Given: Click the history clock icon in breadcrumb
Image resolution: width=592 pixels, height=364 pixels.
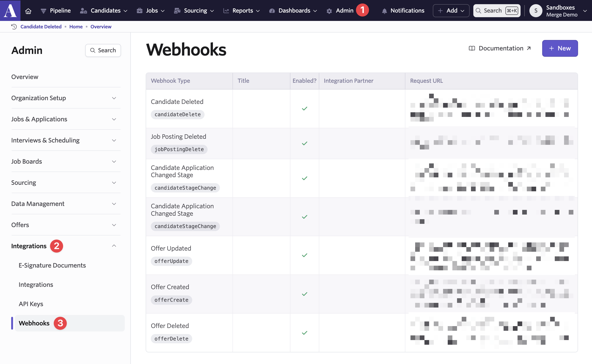Looking at the screenshot, I should pos(14,26).
